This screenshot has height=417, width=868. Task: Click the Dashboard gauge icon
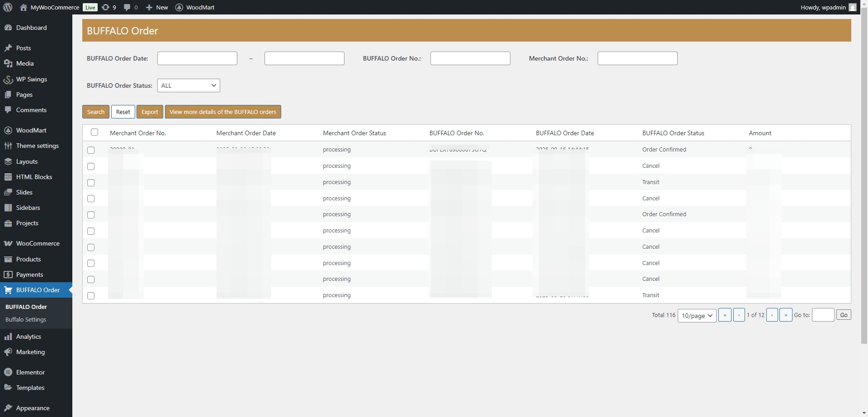(8, 28)
